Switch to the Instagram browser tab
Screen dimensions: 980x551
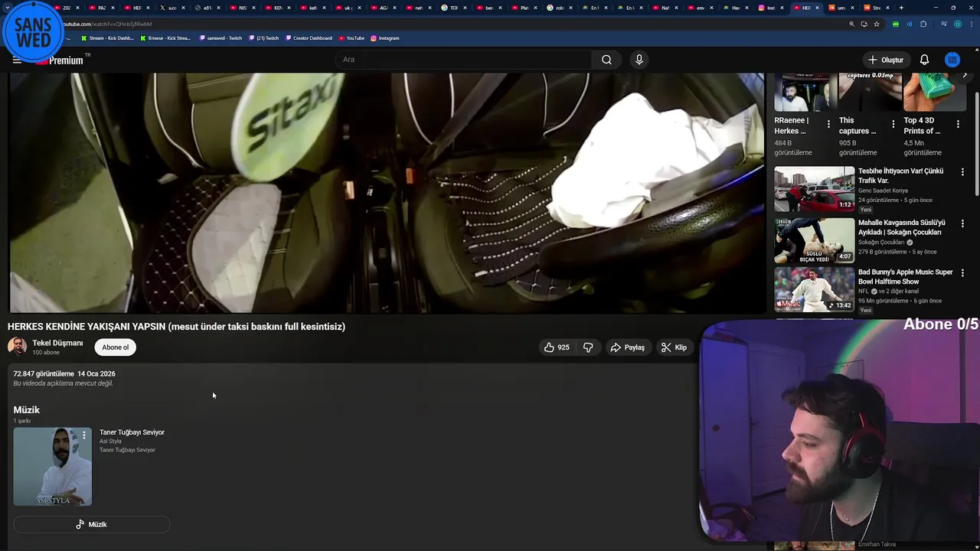(770, 8)
